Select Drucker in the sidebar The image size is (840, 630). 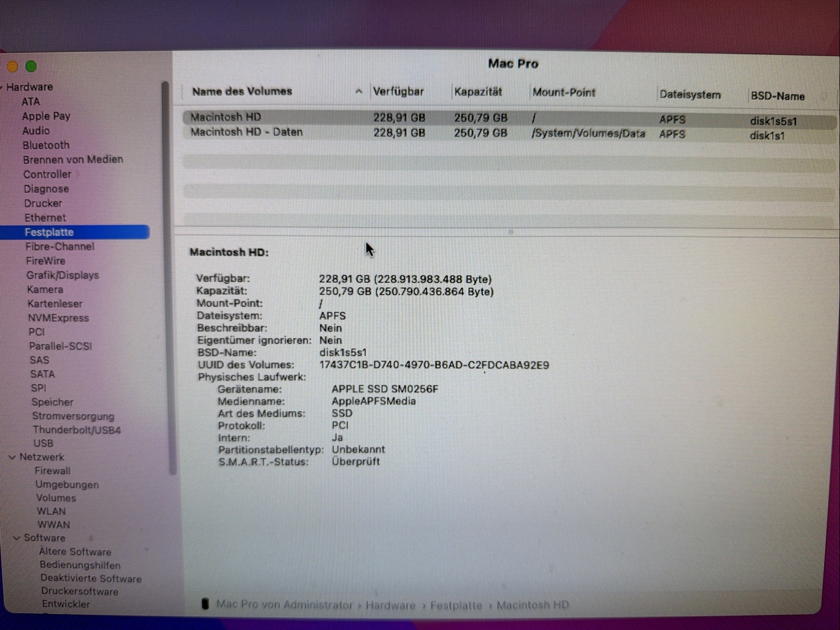pos(43,203)
